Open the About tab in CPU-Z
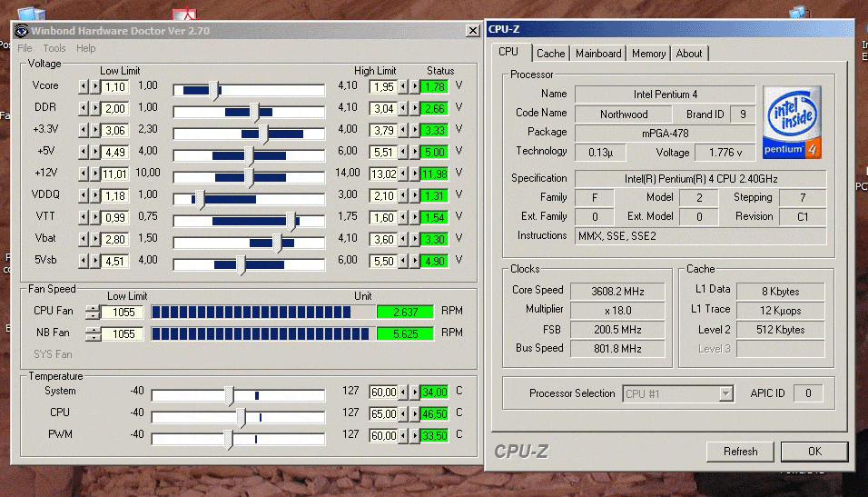 (x=689, y=54)
